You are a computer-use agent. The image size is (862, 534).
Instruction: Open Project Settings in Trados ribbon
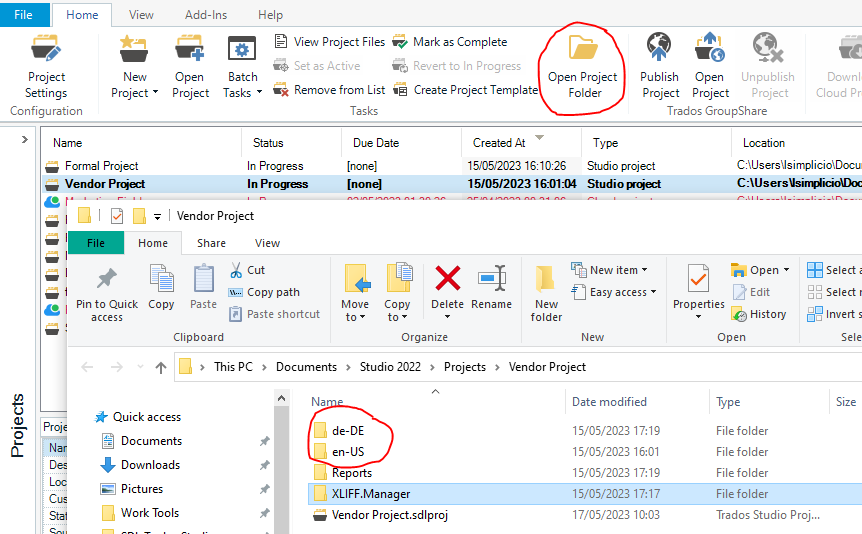pos(47,66)
